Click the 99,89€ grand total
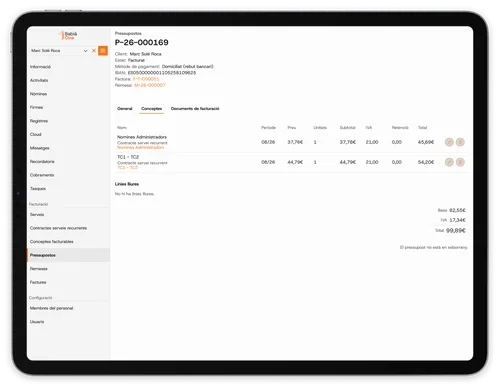This screenshot has width=500, height=390. [456, 230]
